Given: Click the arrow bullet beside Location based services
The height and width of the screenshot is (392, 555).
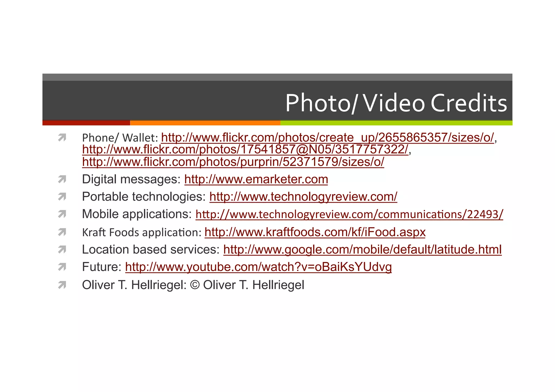Looking at the screenshot, I should 62,250.
